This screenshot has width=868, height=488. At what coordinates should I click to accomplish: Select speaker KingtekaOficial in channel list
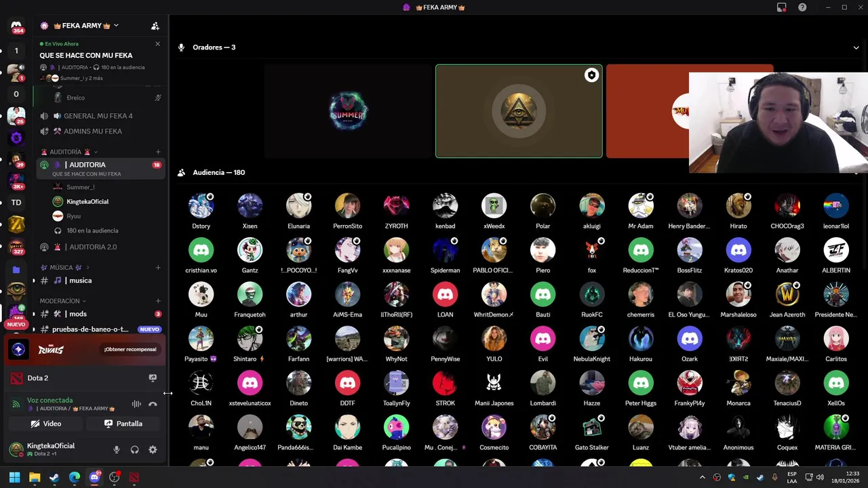(106, 202)
